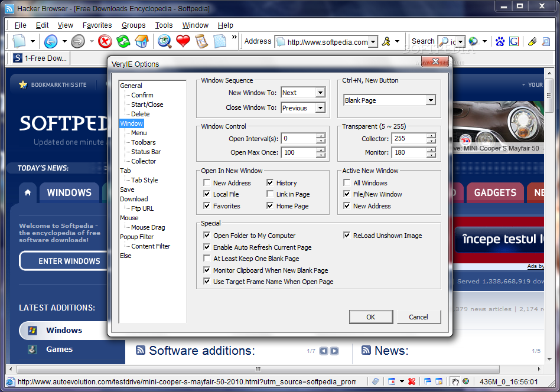
Task: Toggle Enable Auto Refresh Current Page
Action: (x=206, y=247)
